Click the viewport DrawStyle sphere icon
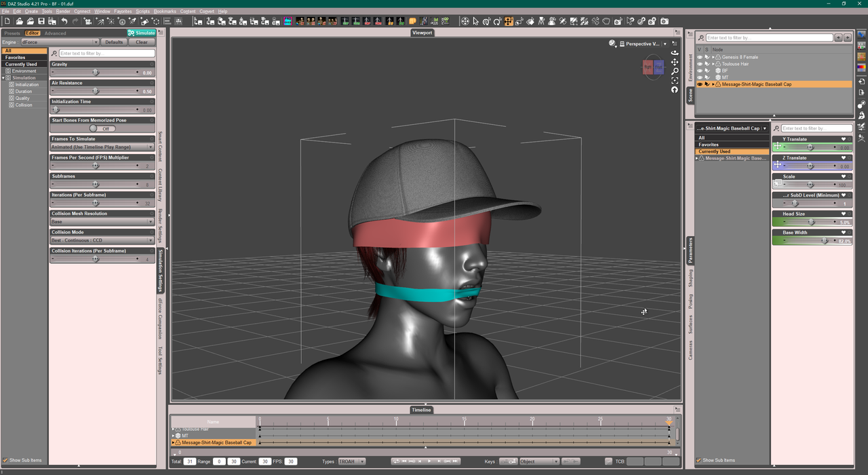868x475 pixels. 612,43
